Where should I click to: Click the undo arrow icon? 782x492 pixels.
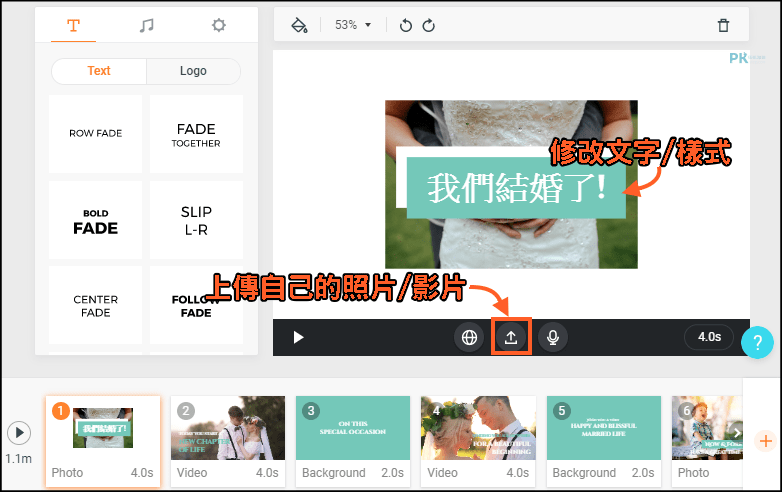pyautogui.click(x=405, y=25)
